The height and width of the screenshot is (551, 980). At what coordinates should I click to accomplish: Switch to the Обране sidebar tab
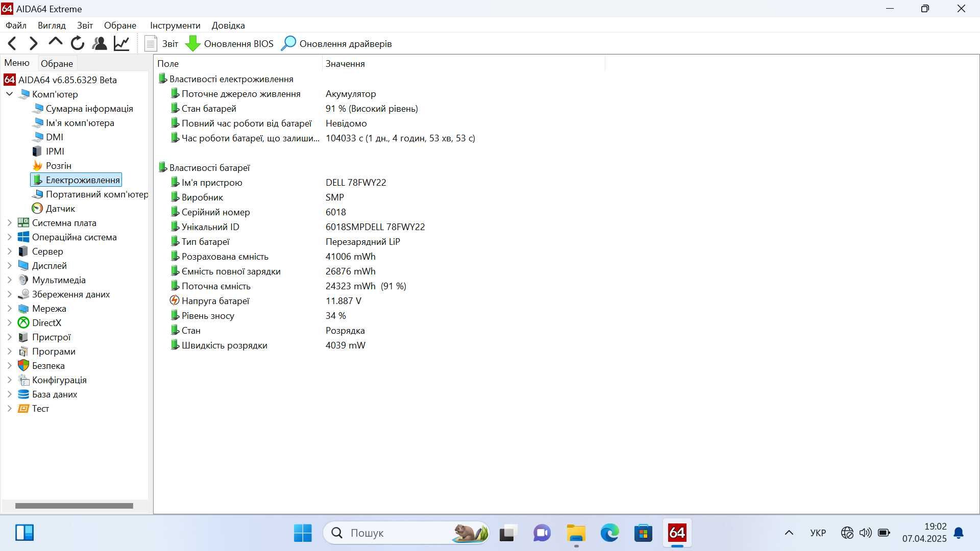pyautogui.click(x=57, y=64)
